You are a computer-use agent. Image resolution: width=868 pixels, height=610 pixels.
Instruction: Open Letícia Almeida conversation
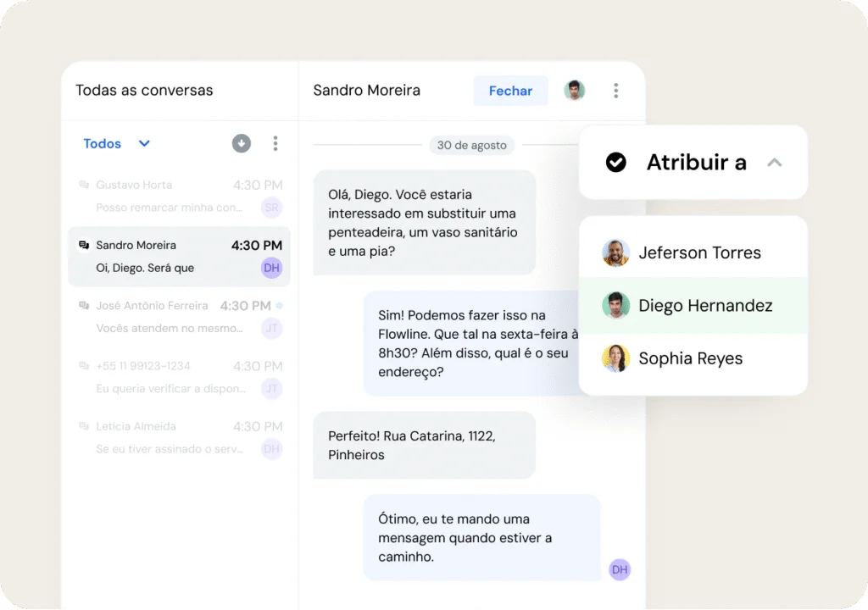click(180, 437)
